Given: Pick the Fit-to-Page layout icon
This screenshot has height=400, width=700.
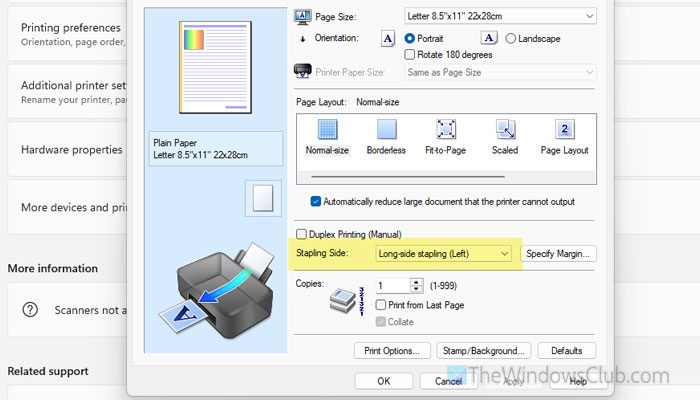Looking at the screenshot, I should point(446,129).
